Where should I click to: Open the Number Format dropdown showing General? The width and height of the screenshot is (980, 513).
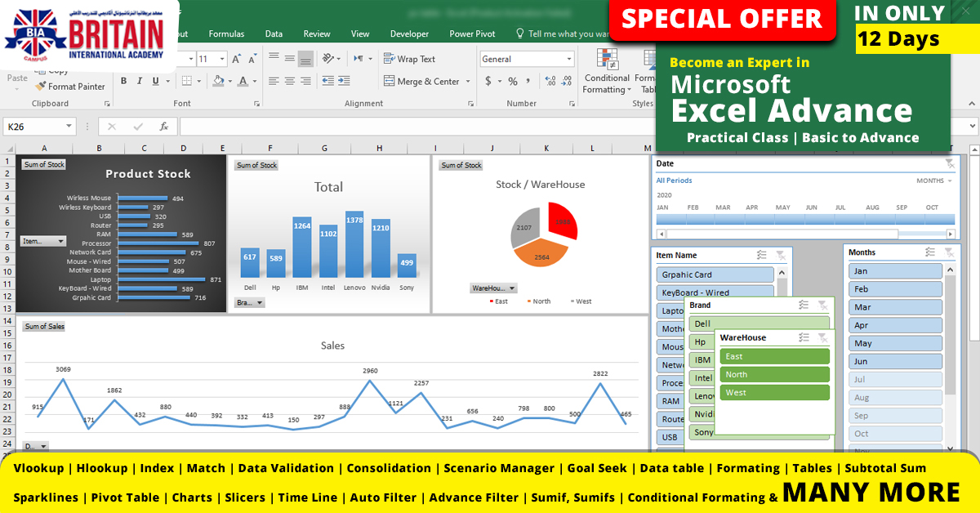[570, 58]
